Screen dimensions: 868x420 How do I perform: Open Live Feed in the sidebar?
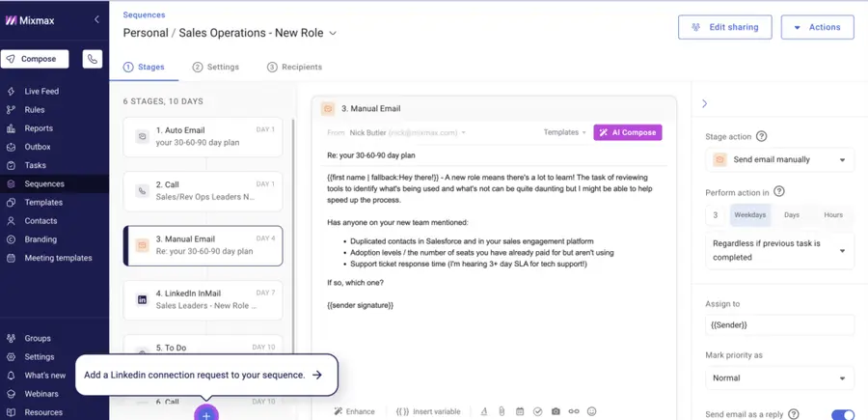[x=41, y=92]
